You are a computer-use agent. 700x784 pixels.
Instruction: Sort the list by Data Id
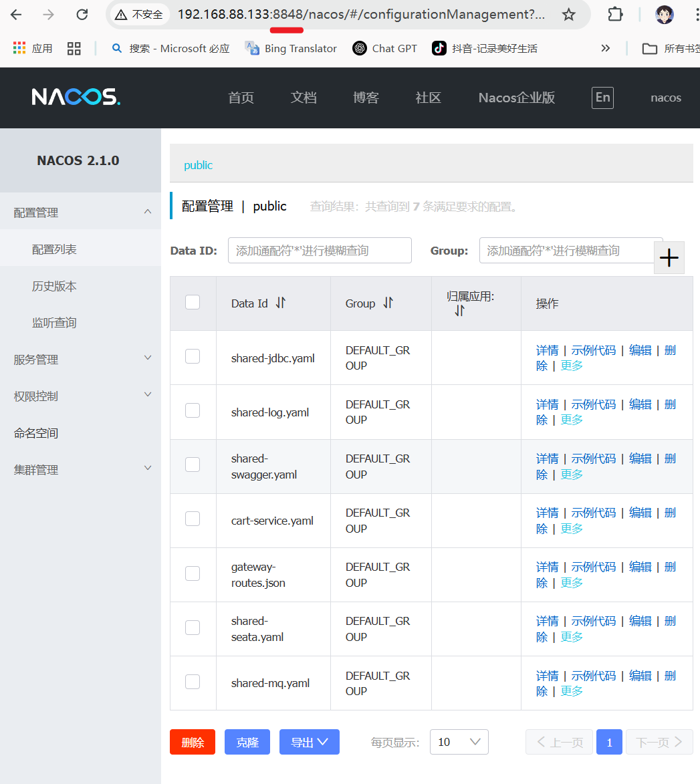[280, 303]
